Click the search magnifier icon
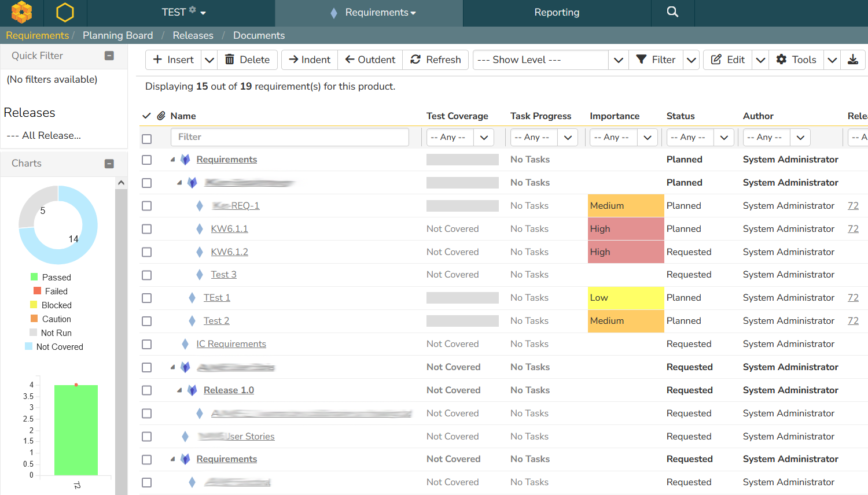Viewport: 868px width, 495px height. [672, 12]
